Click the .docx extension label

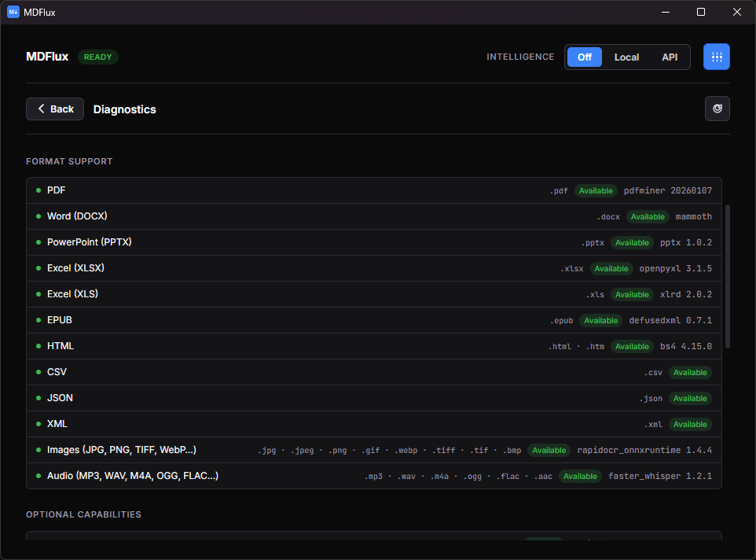pos(608,217)
